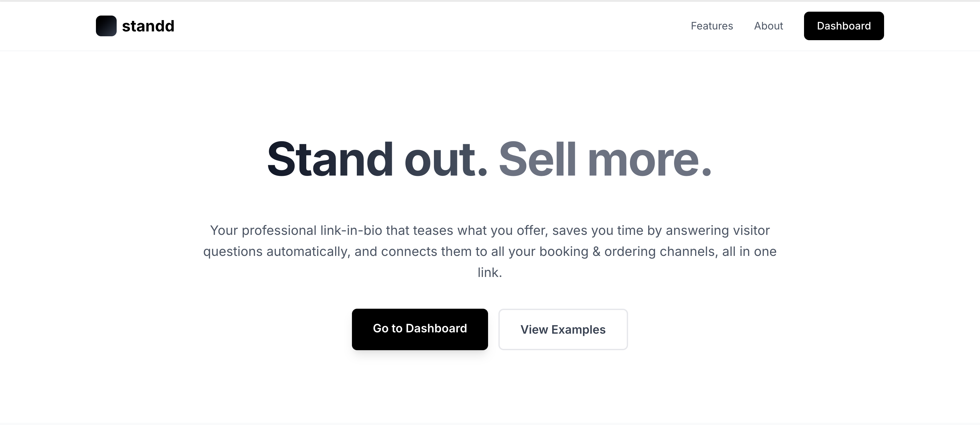Screen dimensions: 980x425
Task: Click About at the top of the page
Action: (768, 26)
